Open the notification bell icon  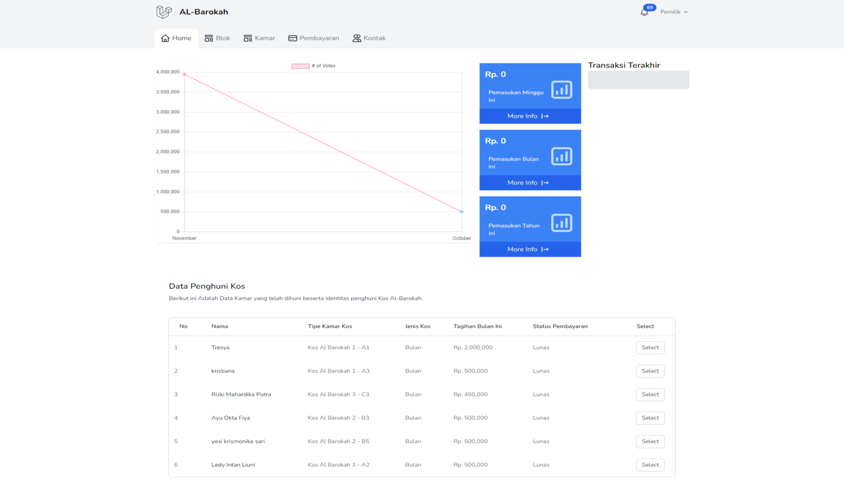(x=644, y=13)
